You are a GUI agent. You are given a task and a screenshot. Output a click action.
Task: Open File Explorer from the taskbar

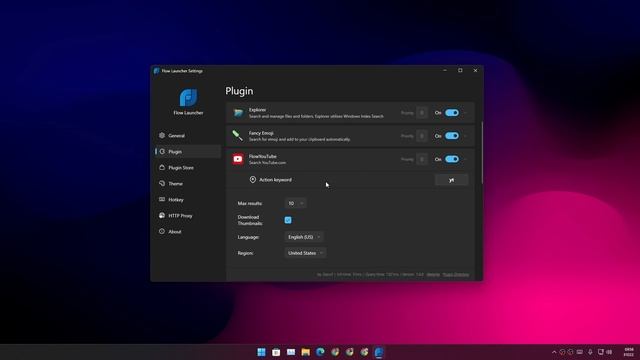[305, 352]
